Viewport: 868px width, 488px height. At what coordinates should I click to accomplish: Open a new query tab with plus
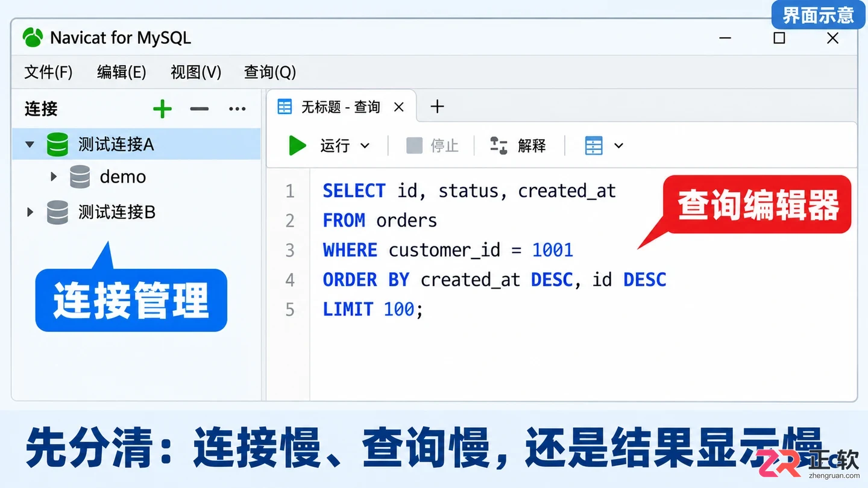click(x=437, y=107)
